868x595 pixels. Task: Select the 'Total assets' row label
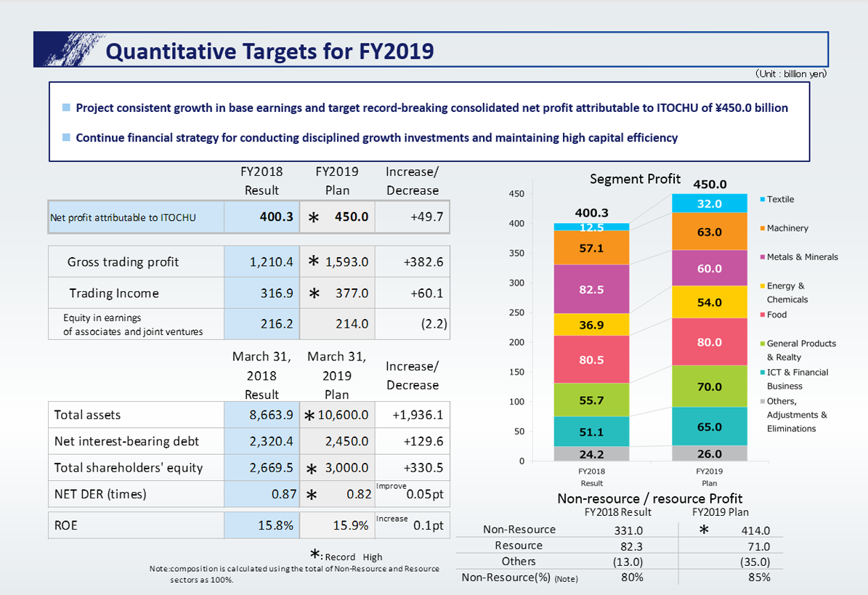point(87,415)
